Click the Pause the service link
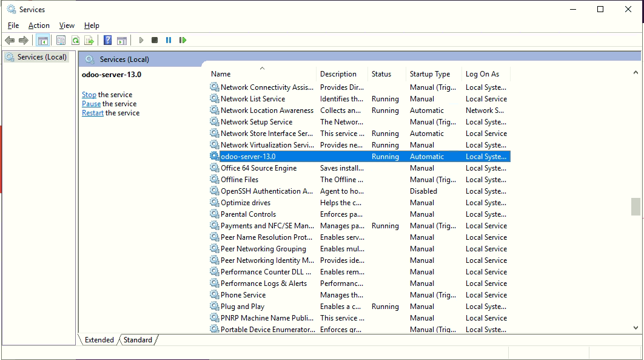644x360 pixels. [x=91, y=104]
